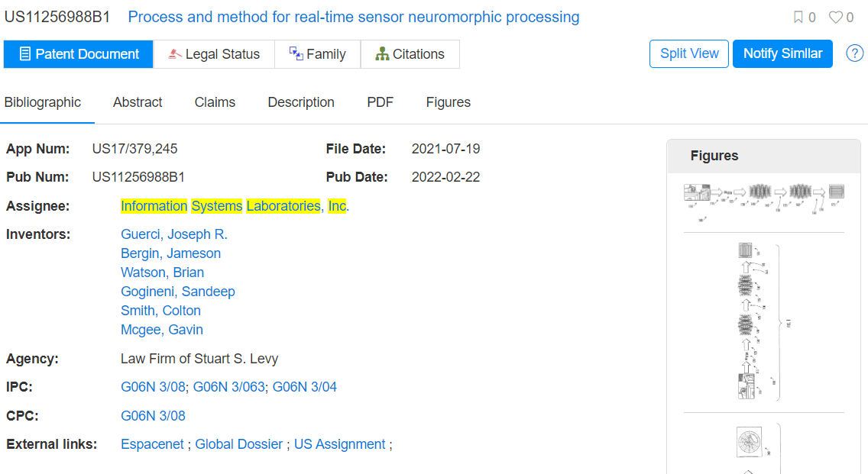Open inventor Watson, Brian link
868x474 pixels.
(162, 272)
